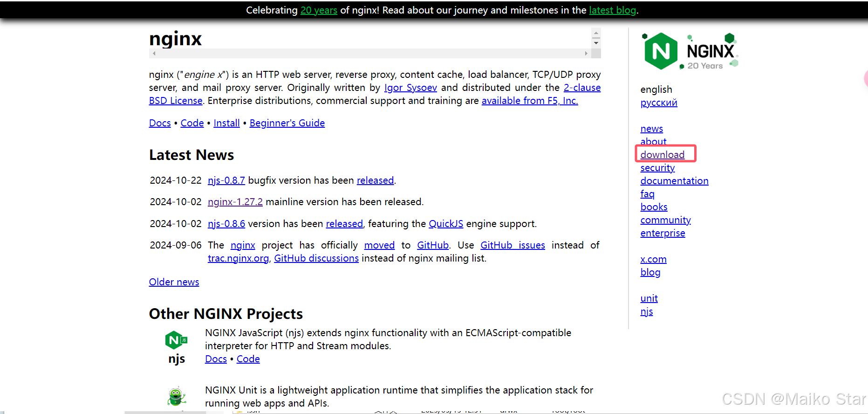Open the Older news link
Screen dimensions: 868x414
(x=174, y=282)
